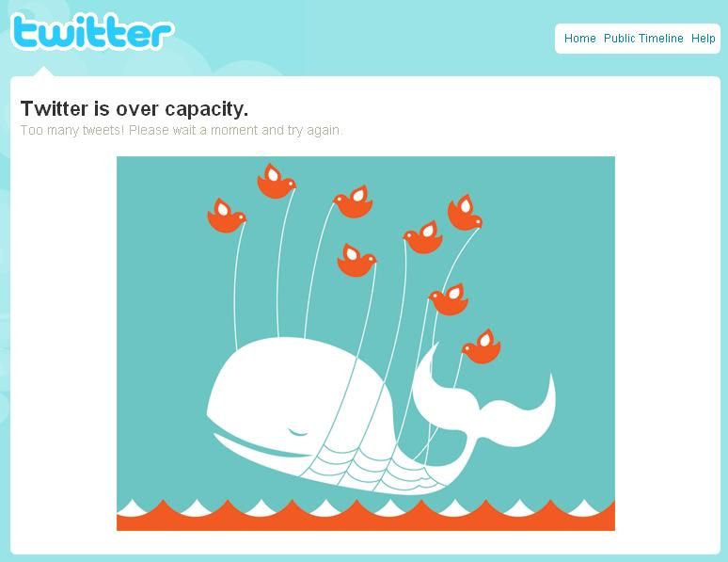The height and width of the screenshot is (562, 728).
Task: Click the "Too many tweets!" subtitle text
Action: [x=72, y=130]
